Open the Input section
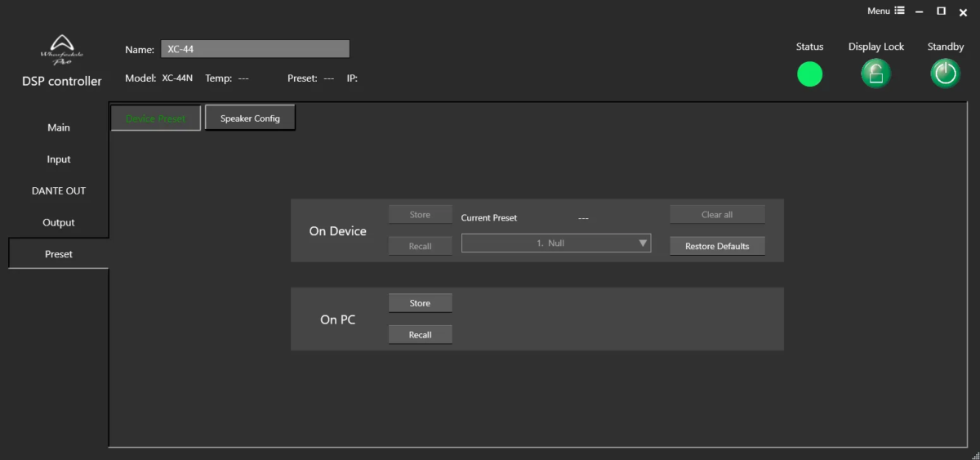This screenshot has height=460, width=980. pos(59,159)
